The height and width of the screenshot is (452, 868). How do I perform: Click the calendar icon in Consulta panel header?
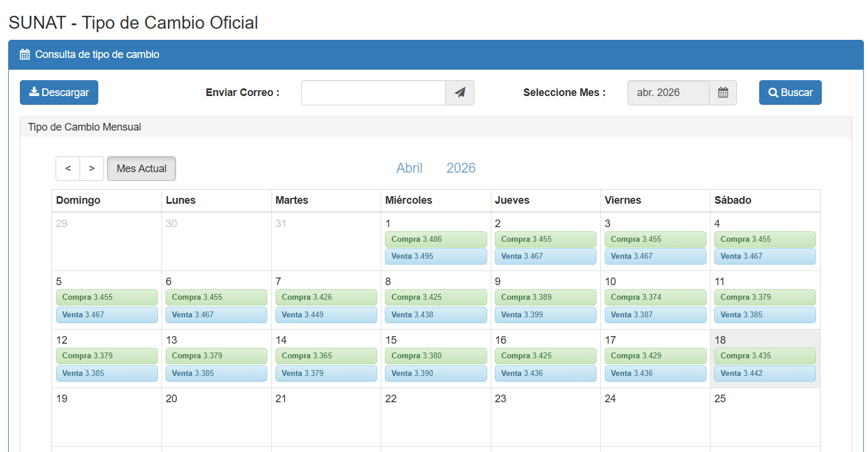pos(25,54)
